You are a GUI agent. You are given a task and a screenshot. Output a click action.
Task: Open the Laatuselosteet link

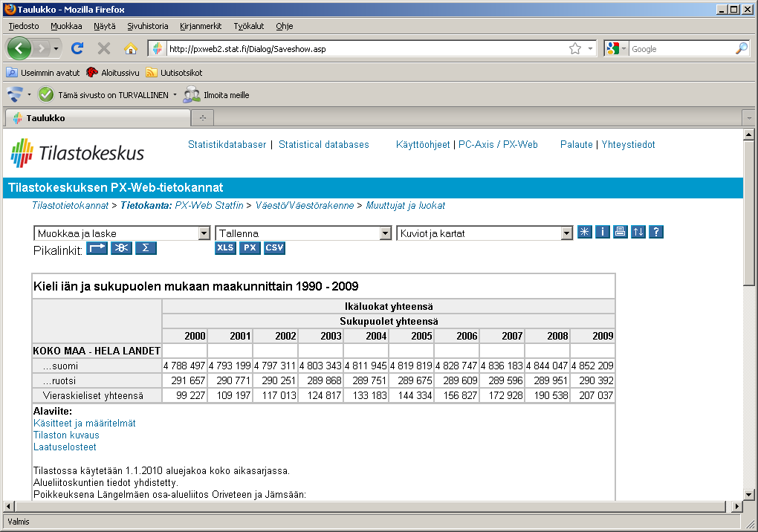(65, 447)
